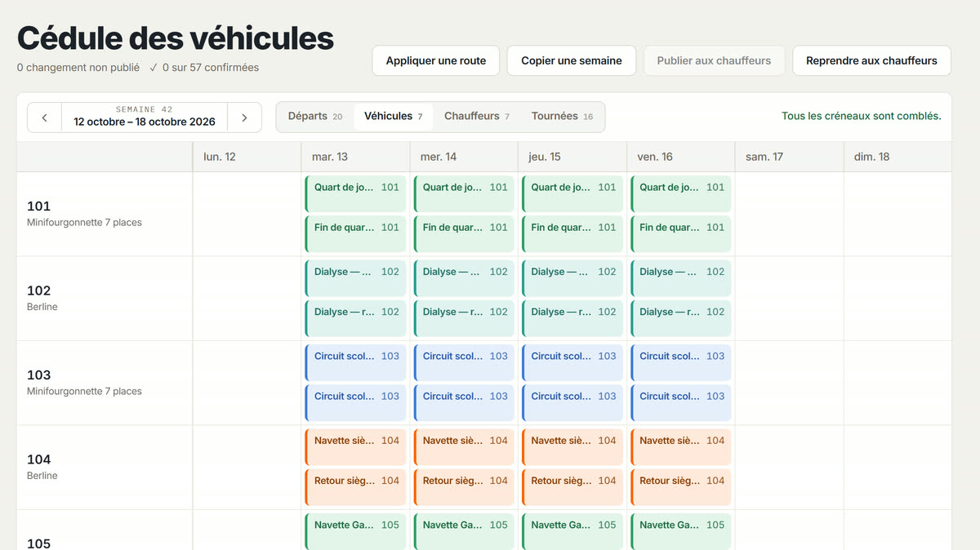Screen dimensions: 980x550
Task: Click the jeu. 15 day header
Action: pos(572,157)
